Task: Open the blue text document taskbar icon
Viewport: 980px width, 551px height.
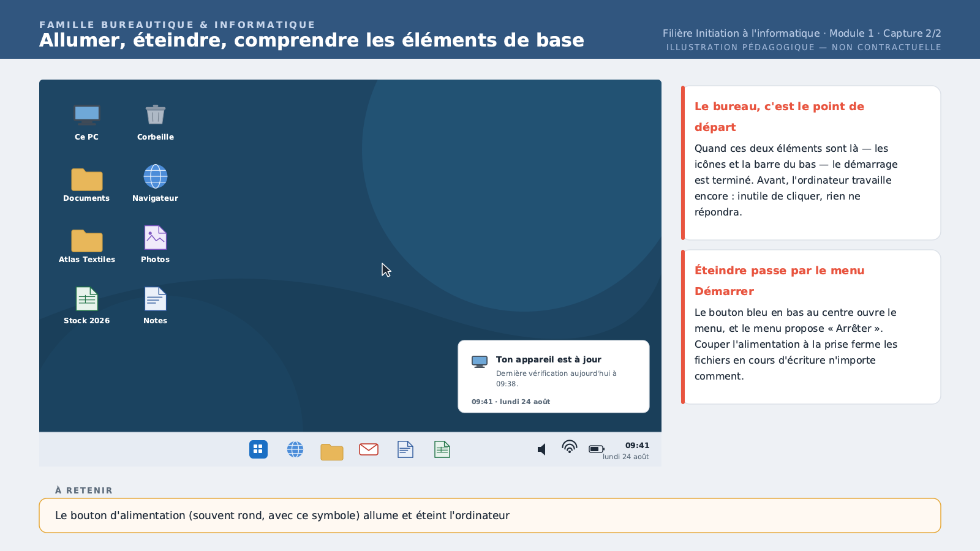Action: [x=405, y=449]
